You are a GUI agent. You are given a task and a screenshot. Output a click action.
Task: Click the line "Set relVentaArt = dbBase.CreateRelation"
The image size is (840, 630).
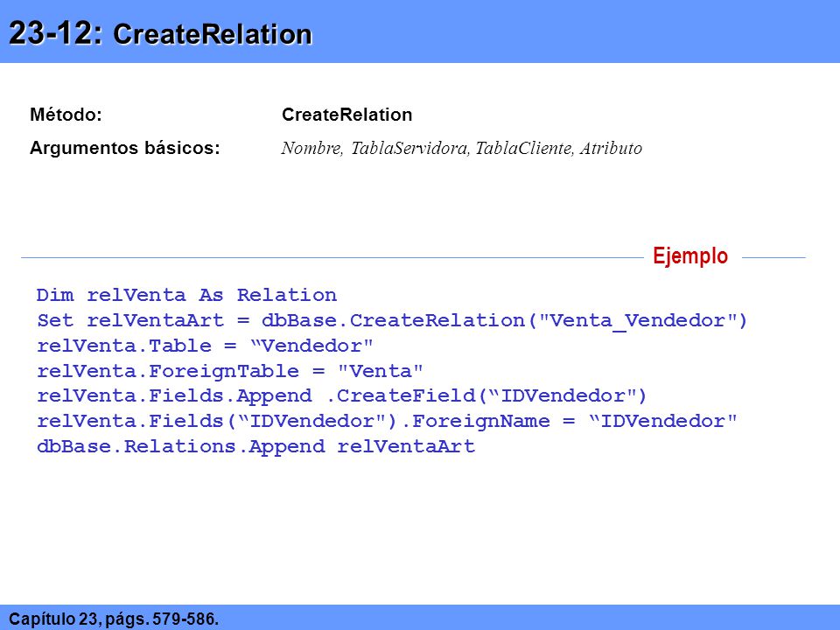pyautogui.click(x=392, y=320)
